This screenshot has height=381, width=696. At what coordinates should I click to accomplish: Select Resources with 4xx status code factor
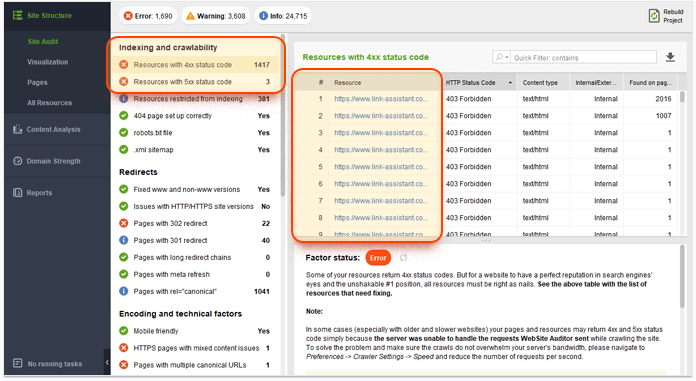pos(194,65)
